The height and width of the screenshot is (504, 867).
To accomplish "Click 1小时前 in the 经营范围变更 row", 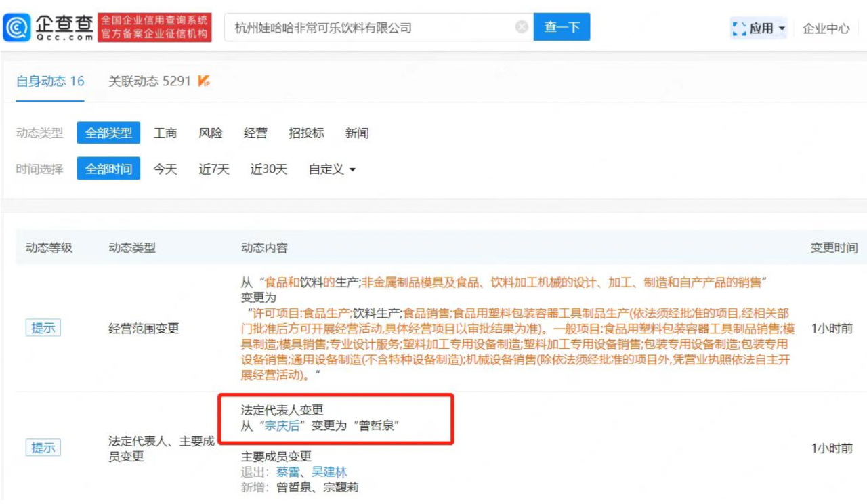I will click(832, 328).
